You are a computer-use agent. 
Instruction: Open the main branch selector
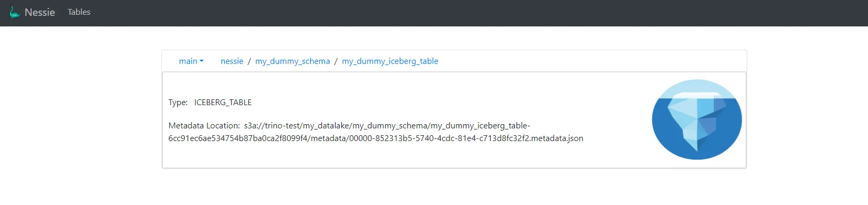(x=191, y=61)
